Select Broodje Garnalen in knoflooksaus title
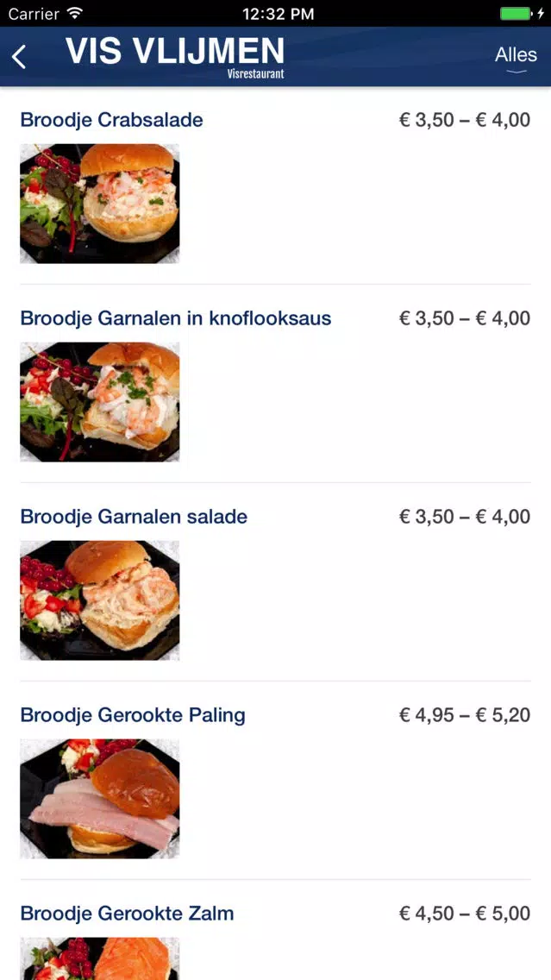This screenshot has height=980, width=551. [175, 318]
